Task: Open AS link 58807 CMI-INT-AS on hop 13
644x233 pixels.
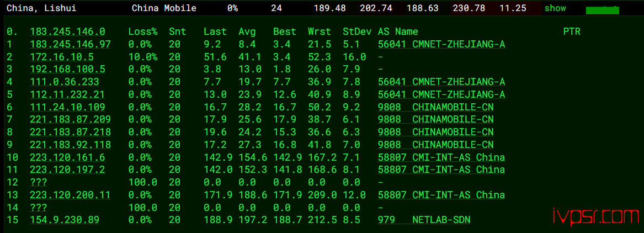Action: (441, 195)
